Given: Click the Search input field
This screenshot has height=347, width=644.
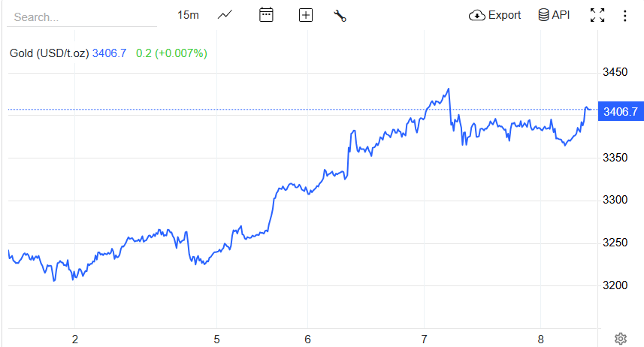Looking at the screenshot, I should [x=81, y=17].
